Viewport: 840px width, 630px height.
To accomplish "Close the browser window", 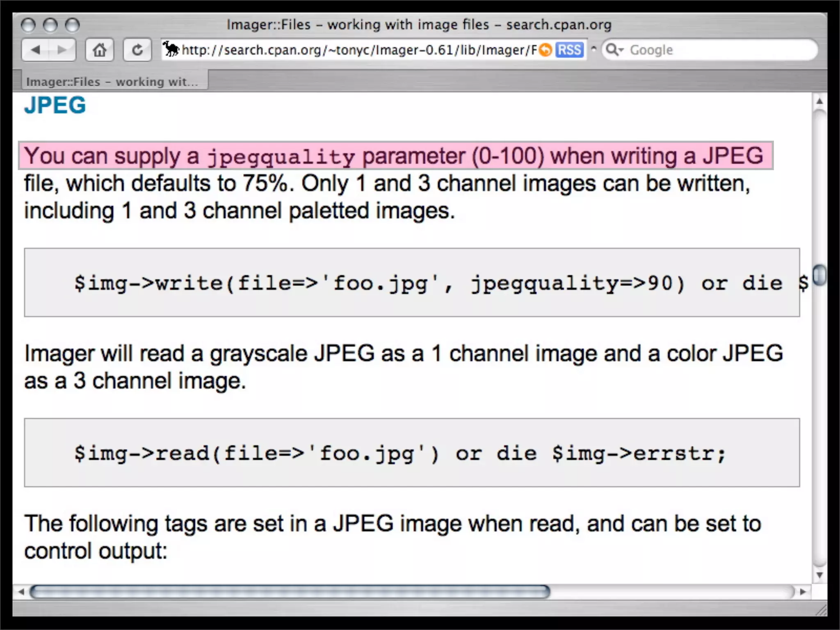I will (28, 25).
